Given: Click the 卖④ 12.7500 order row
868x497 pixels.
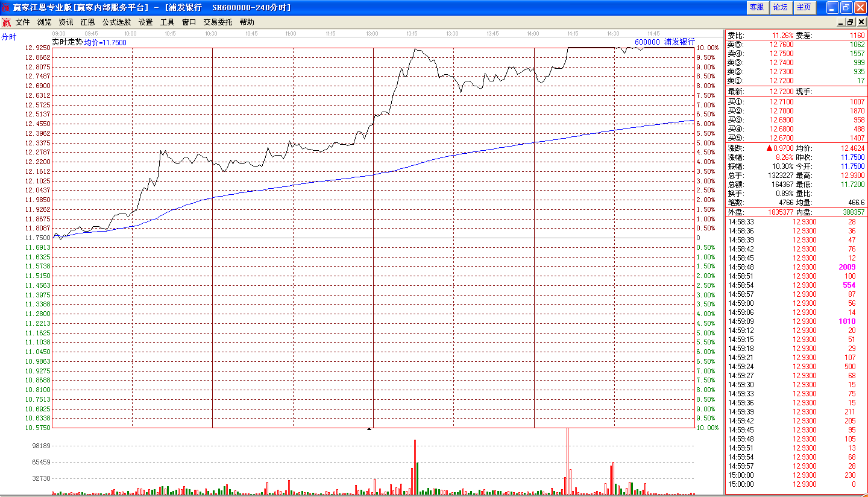Looking at the screenshot, I should click(x=796, y=54).
